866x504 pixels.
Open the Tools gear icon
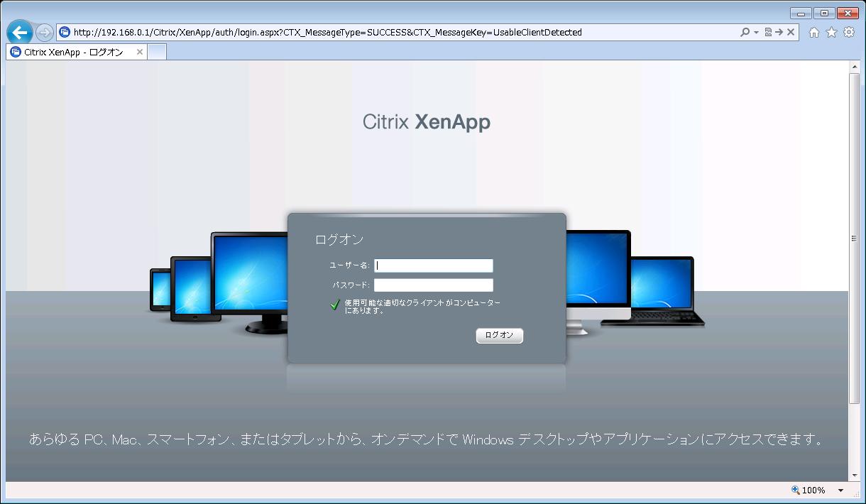[848, 33]
